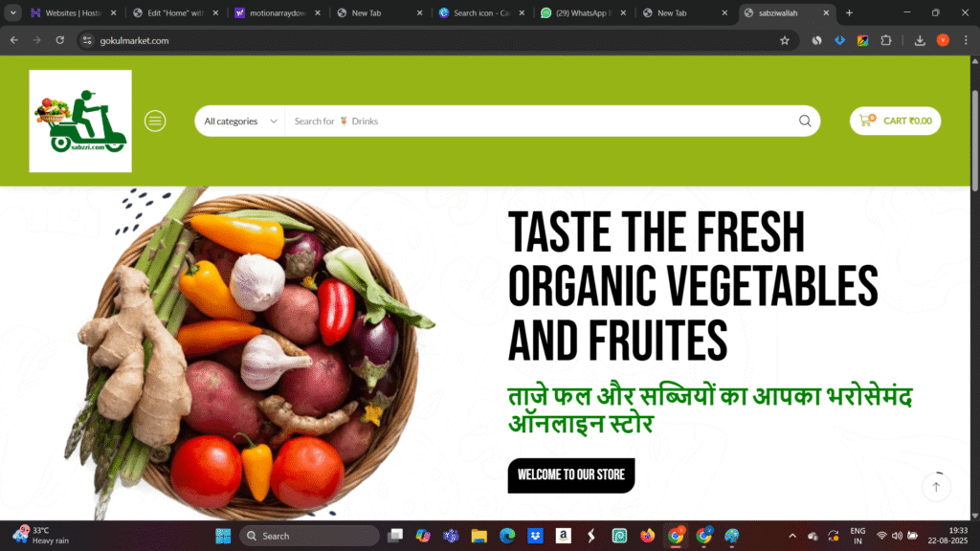This screenshot has width=980, height=551.
Task: Switch to the WhatsApp tab
Action: tap(583, 12)
